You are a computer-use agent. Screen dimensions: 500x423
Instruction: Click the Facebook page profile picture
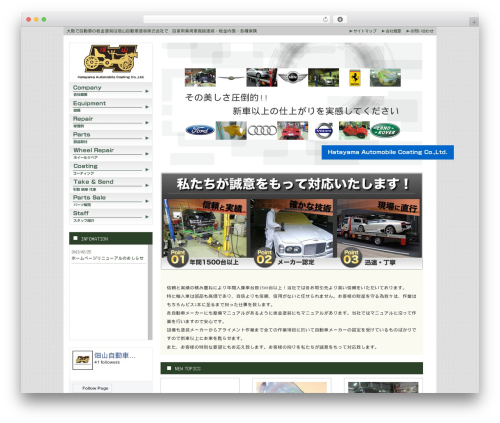click(82, 360)
